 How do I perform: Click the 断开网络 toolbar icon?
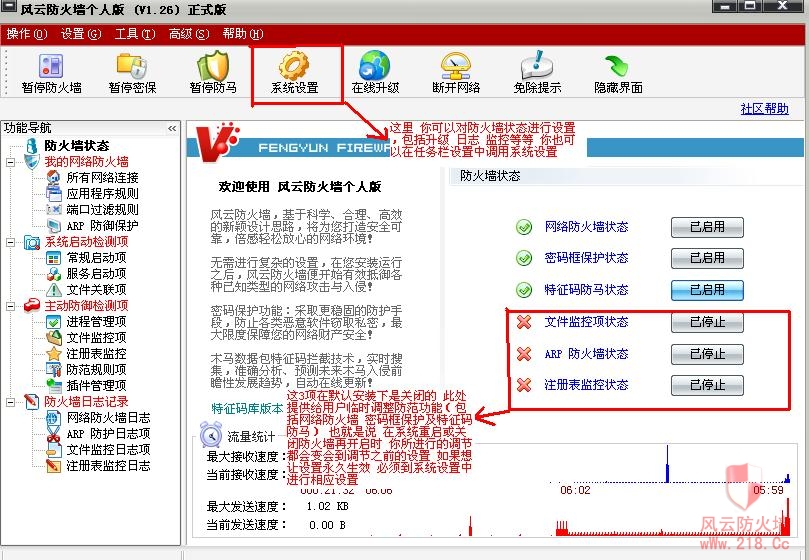[x=456, y=66]
